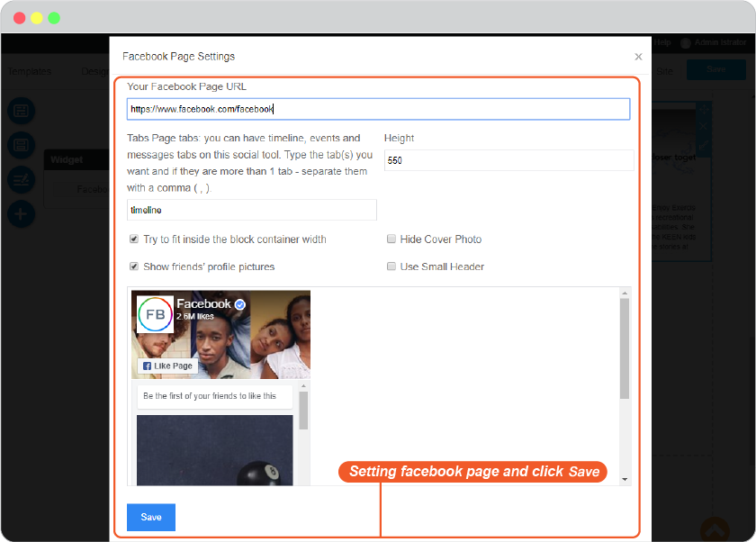Open the Help menu in background header

click(662, 42)
